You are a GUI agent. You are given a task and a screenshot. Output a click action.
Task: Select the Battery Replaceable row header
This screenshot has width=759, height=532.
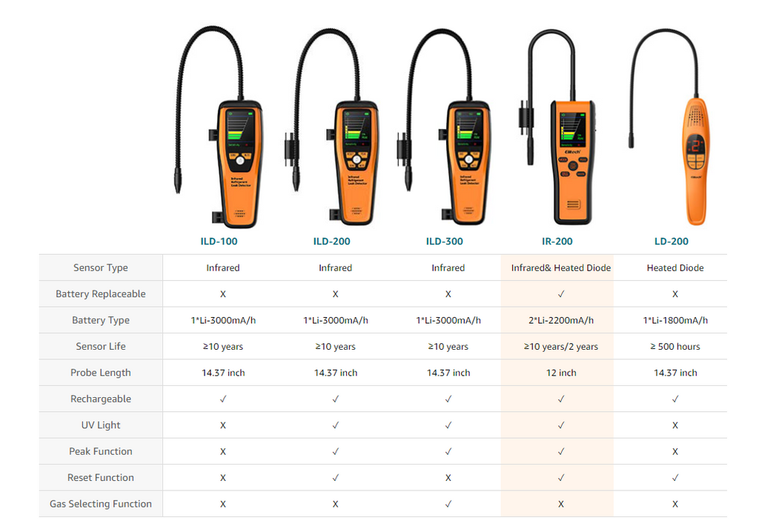(x=101, y=294)
